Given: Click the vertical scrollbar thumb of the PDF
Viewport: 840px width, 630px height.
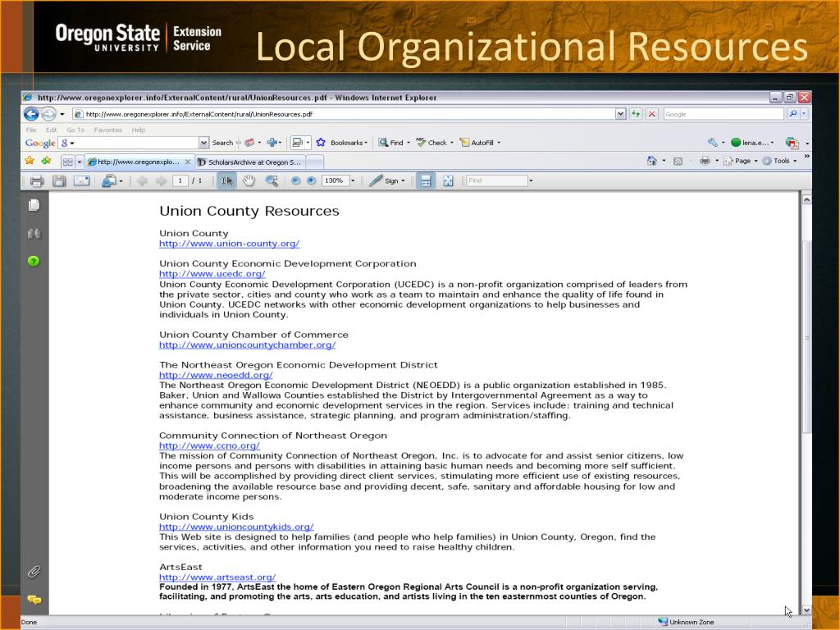Looking at the screenshot, I should pyautogui.click(x=806, y=337).
